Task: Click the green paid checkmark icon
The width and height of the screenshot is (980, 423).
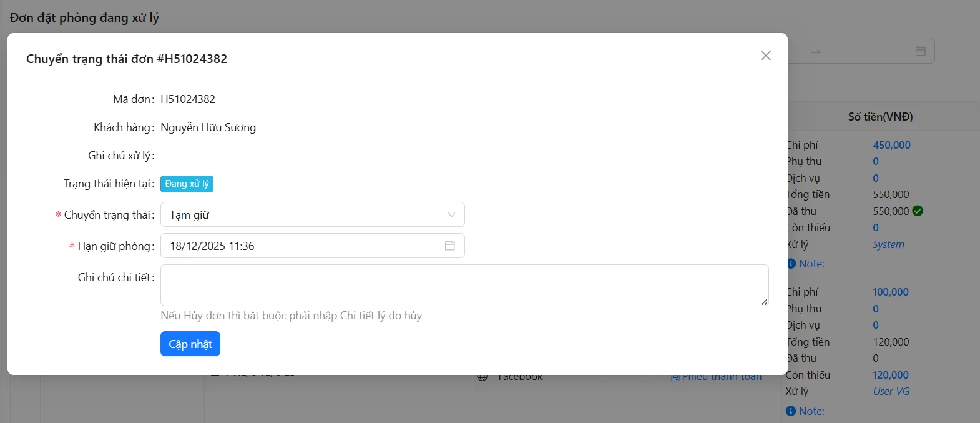Action: 918,211
